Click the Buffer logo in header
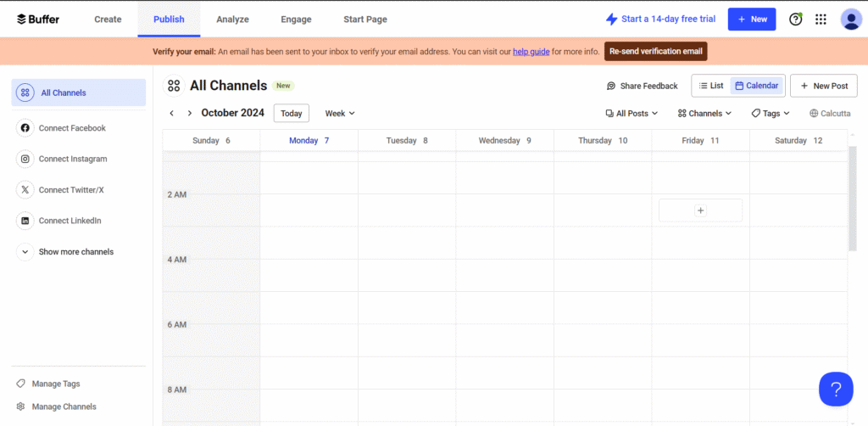Viewport: 868px width, 426px height. click(38, 19)
